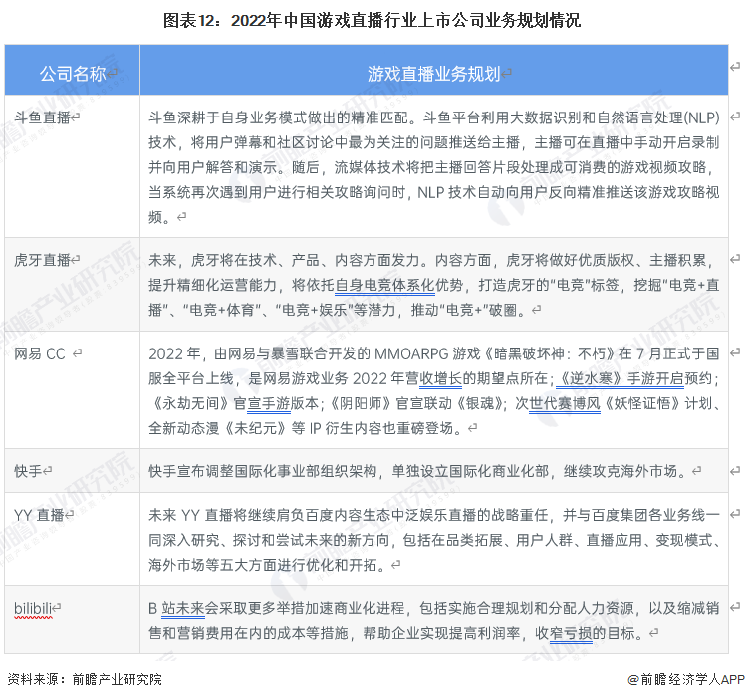The height and width of the screenshot is (700, 745).
Task: Click the underlined text '《逆水寒》手游开启预约'
Action: point(633,378)
